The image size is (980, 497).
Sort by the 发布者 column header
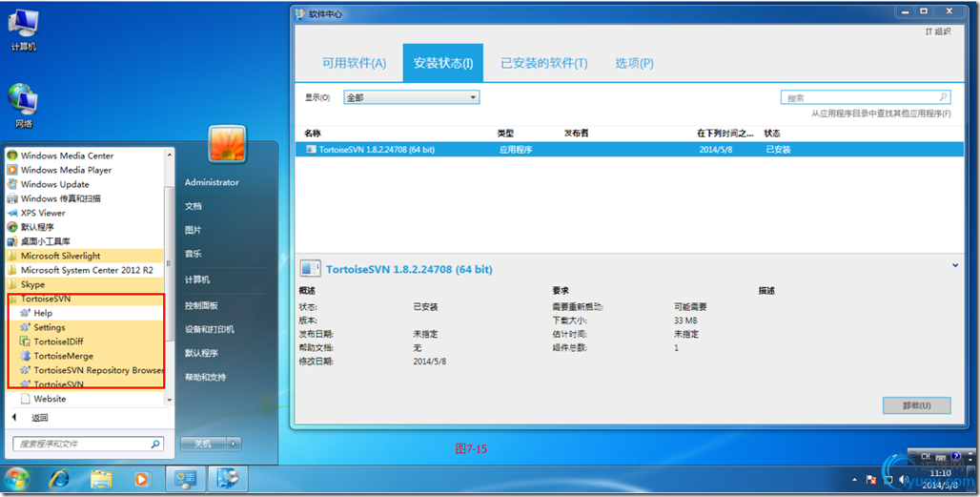[576, 134]
